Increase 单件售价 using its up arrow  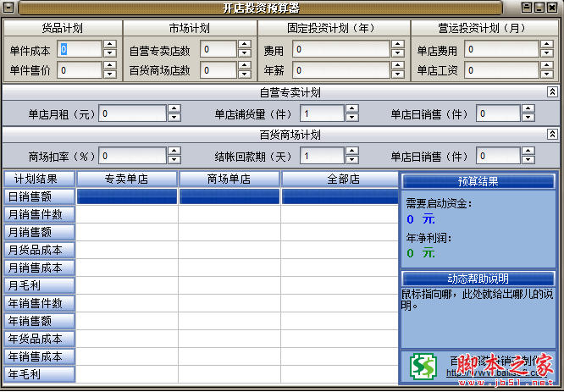coord(110,65)
